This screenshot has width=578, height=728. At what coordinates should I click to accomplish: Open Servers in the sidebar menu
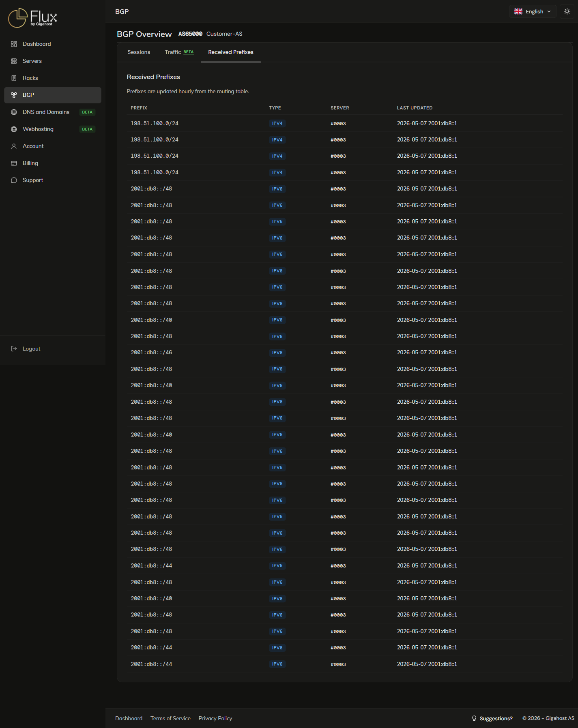pos(53,61)
